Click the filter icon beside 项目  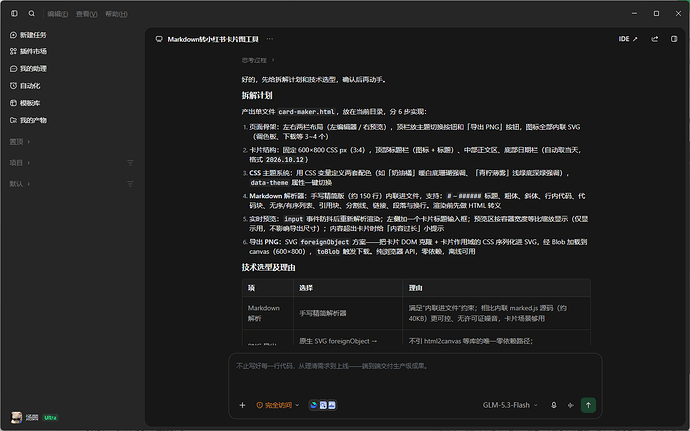(x=130, y=163)
